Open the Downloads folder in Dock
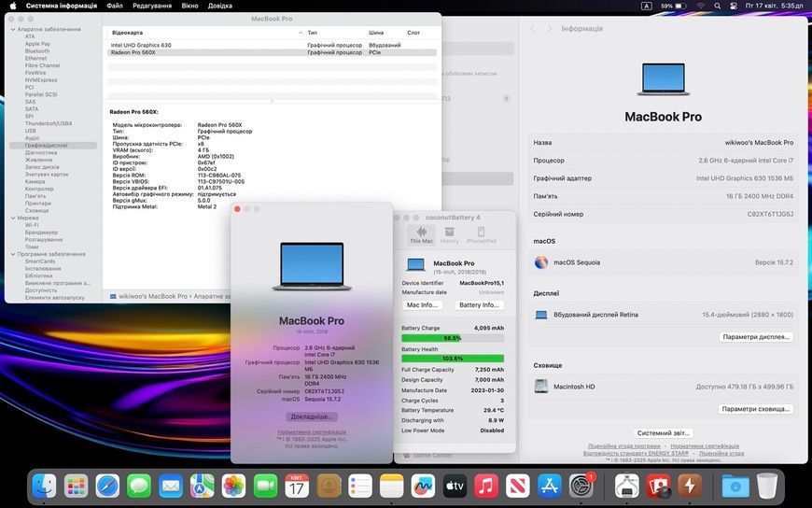 pyautogui.click(x=735, y=487)
